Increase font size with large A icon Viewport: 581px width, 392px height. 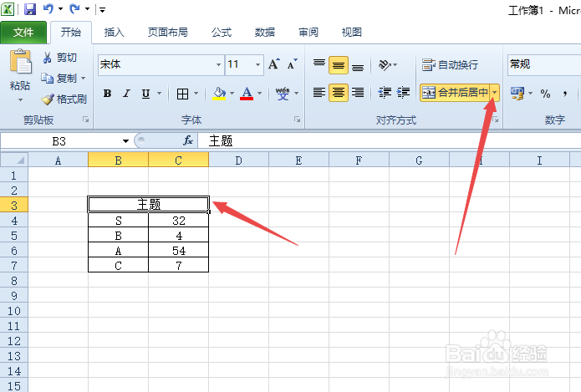(274, 64)
